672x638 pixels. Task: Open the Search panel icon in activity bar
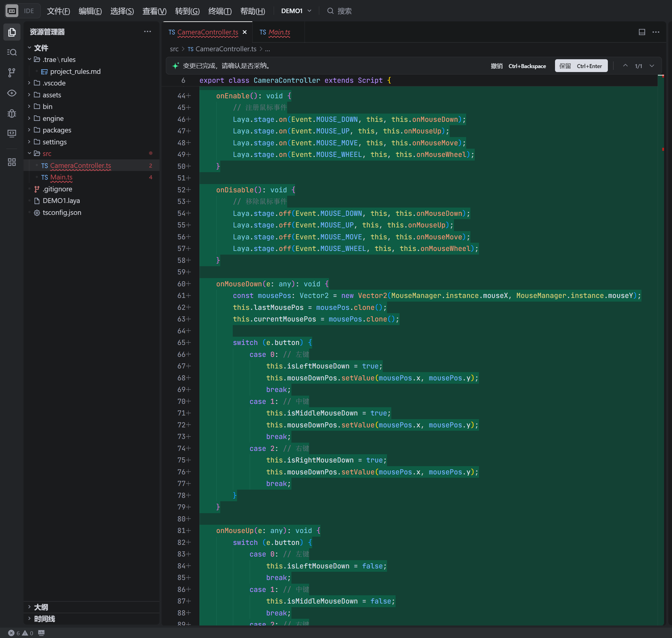12,53
